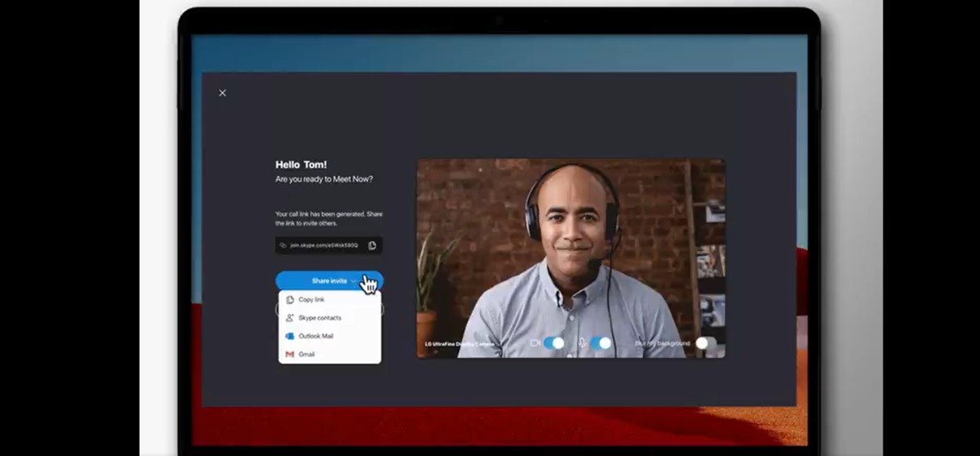Viewport: 980px width, 456px height.
Task: Click the video camera icon in preview
Action: pos(535,343)
